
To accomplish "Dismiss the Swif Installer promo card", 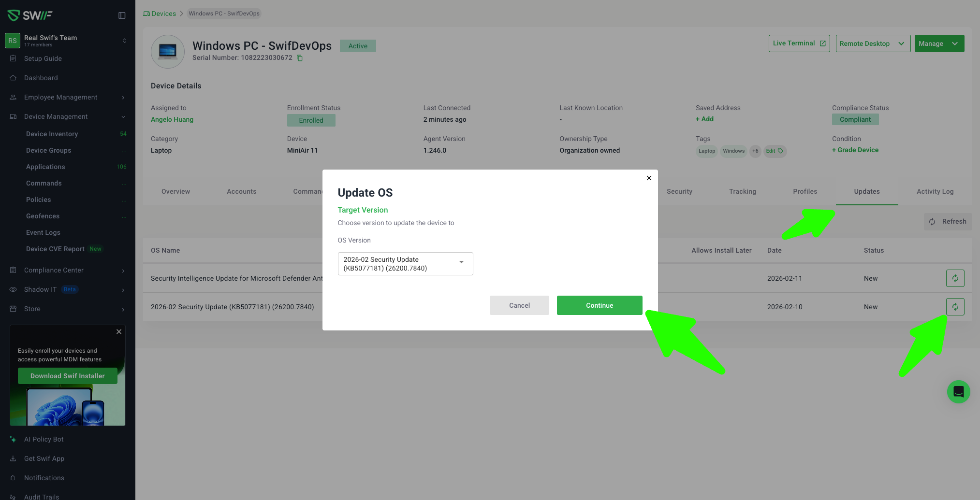I will coord(119,332).
